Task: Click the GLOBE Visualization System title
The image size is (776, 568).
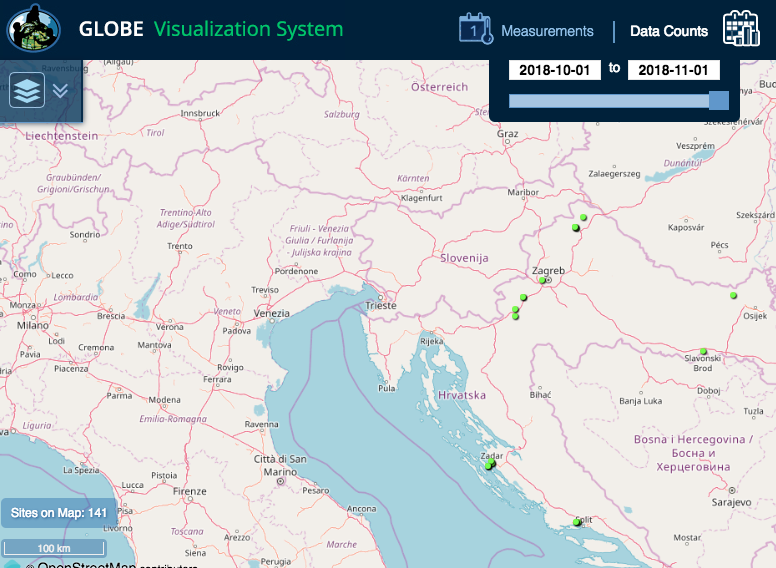Action: 211,30
